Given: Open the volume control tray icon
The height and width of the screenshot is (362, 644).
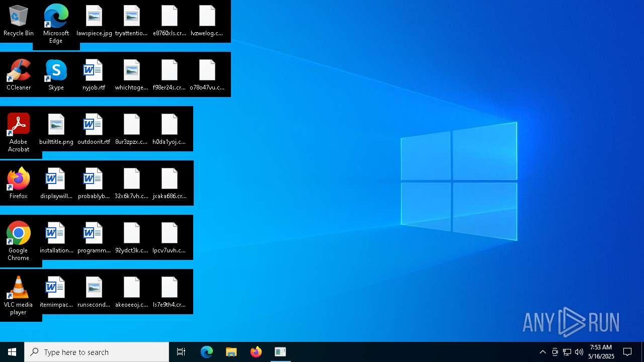Looking at the screenshot, I should 579,352.
